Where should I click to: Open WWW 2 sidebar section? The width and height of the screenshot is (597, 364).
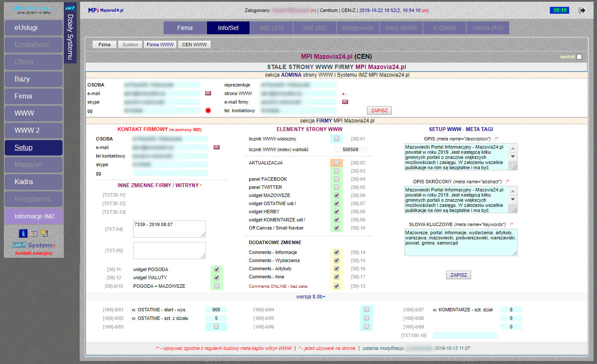tap(33, 131)
